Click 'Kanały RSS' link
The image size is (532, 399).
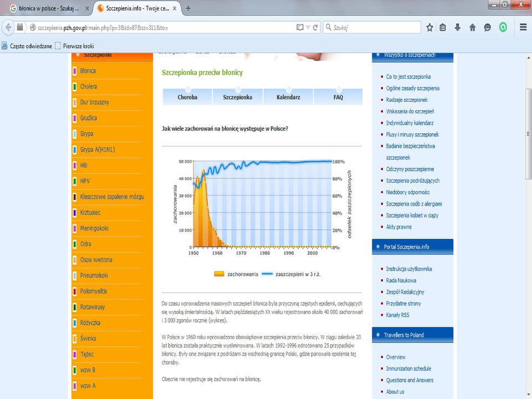tap(397, 315)
